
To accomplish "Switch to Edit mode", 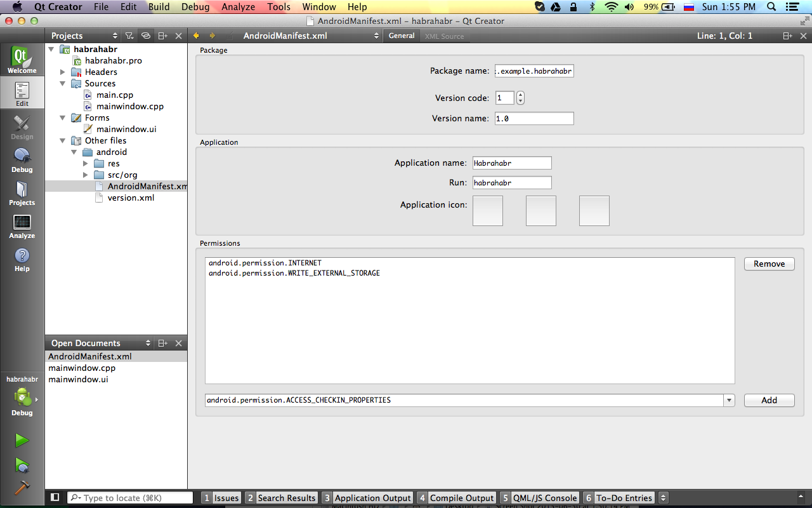I will (x=22, y=93).
